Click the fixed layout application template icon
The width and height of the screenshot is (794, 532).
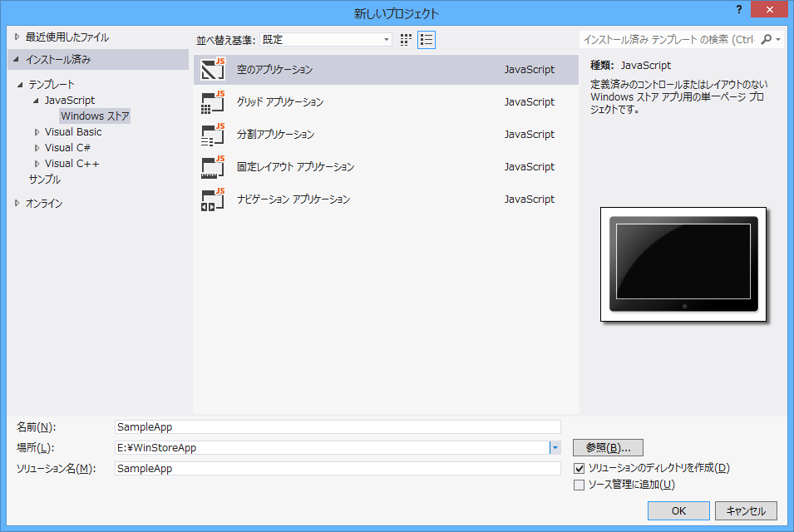point(213,166)
